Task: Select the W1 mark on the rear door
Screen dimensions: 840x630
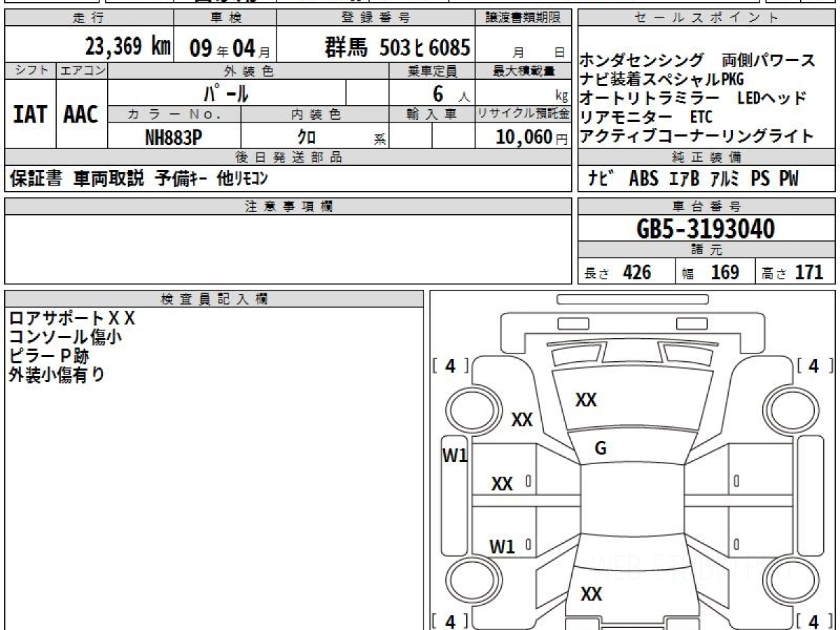Action: pos(502,546)
